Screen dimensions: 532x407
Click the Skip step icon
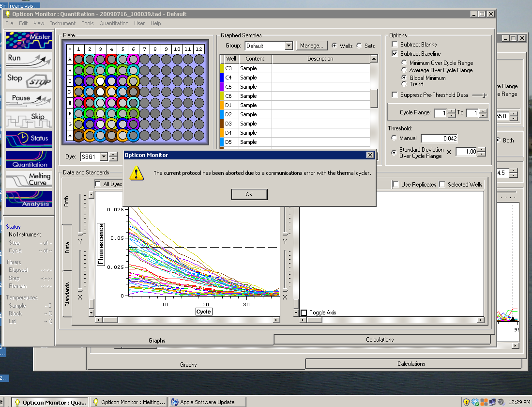(29, 119)
